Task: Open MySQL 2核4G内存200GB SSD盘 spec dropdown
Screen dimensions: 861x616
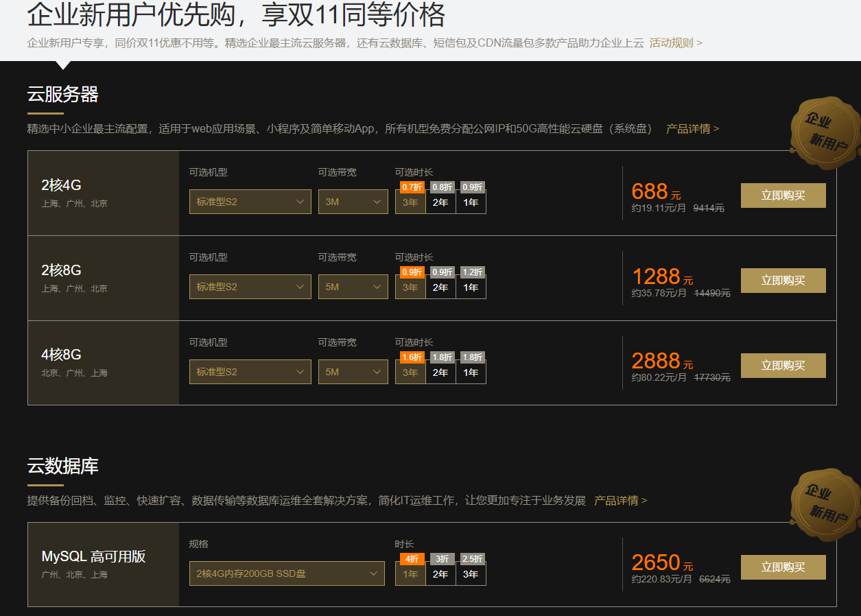Action: tap(287, 573)
